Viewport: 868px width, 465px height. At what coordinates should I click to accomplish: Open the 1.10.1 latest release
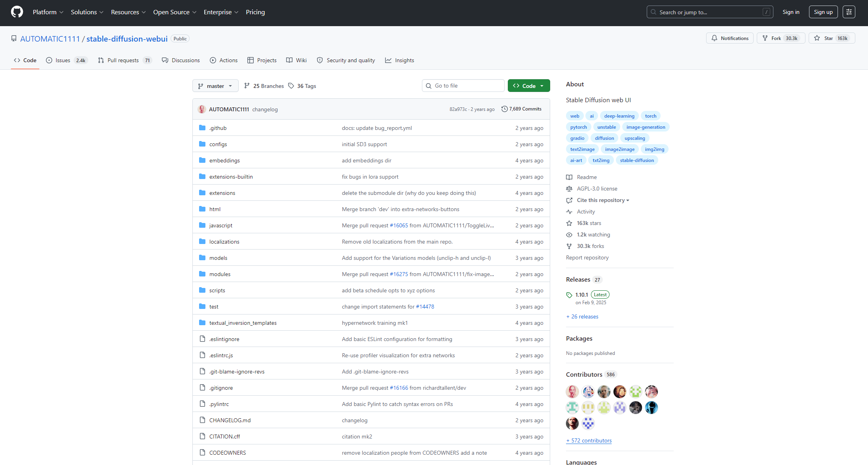[582, 295]
